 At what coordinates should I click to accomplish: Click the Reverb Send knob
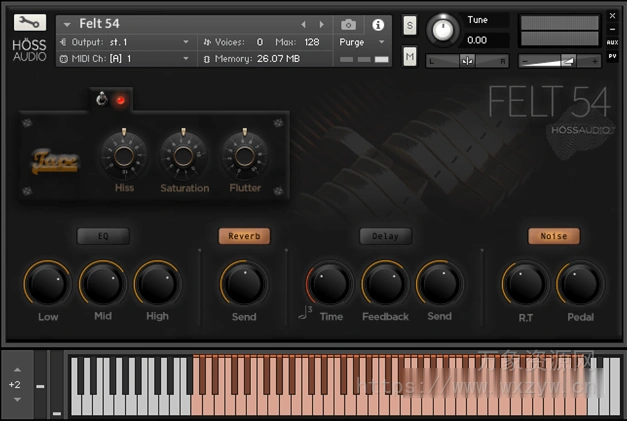pyautogui.click(x=244, y=283)
